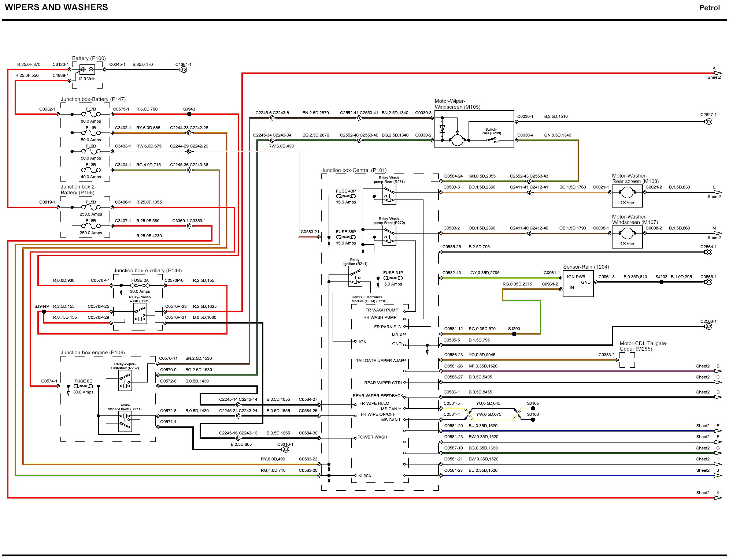Image resolution: width=729 pixels, height=560 pixels.
Task: Click the Sheet2 arrow labeled K
Action: pyautogui.click(x=717, y=498)
